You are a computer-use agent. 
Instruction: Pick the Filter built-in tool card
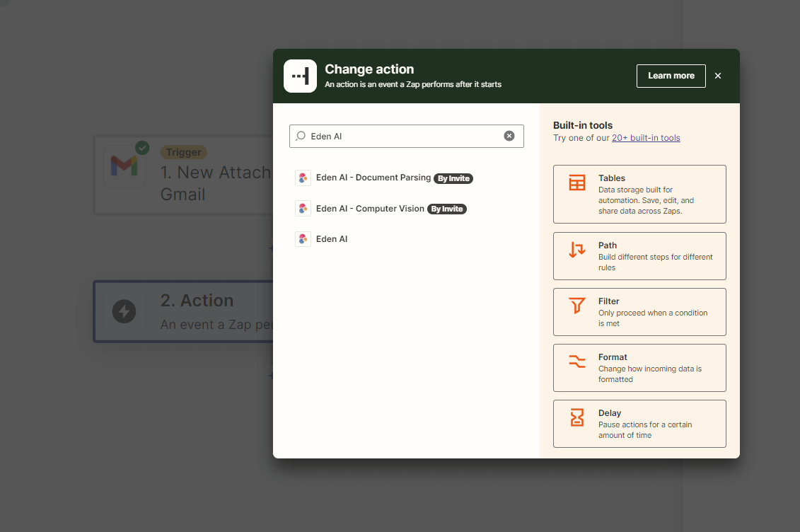(x=639, y=312)
